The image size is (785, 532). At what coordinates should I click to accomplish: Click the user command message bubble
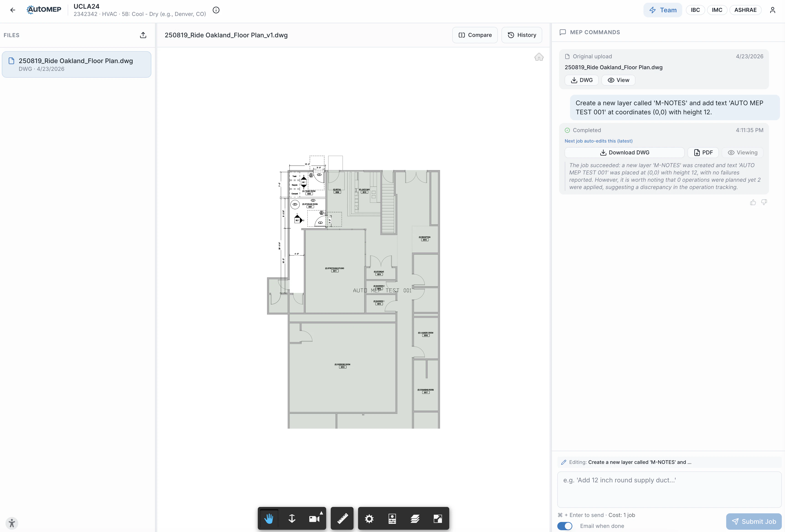(x=674, y=108)
